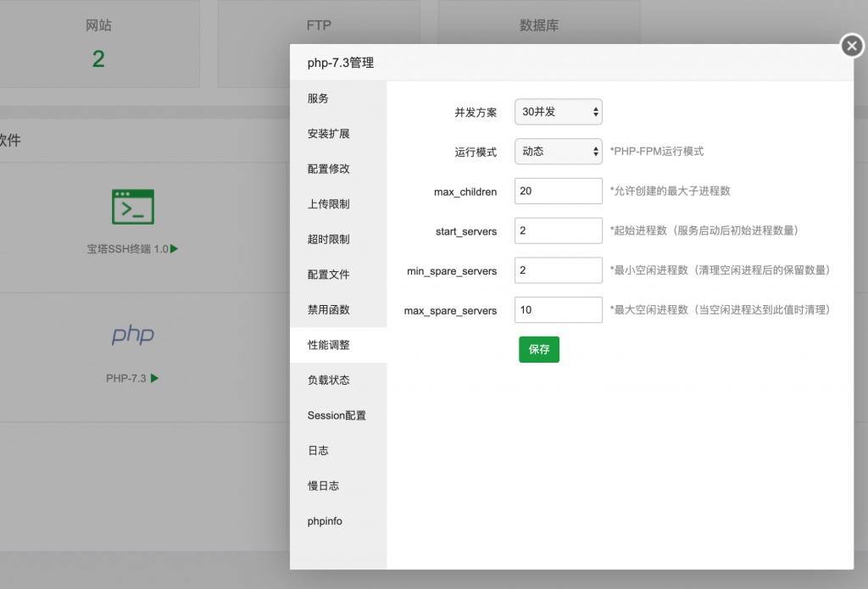Viewport: 868px width, 589px height.
Task: Open the 运行模式 dropdown
Action: click(558, 151)
